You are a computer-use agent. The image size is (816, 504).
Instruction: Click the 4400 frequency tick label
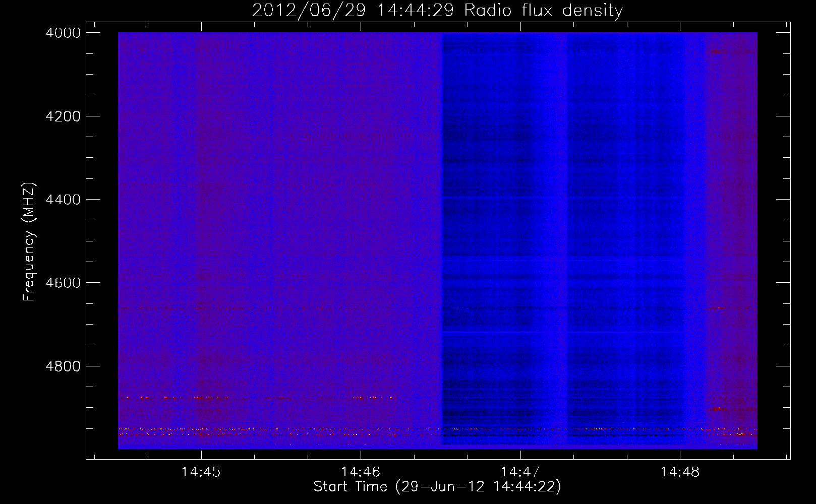[x=63, y=200]
